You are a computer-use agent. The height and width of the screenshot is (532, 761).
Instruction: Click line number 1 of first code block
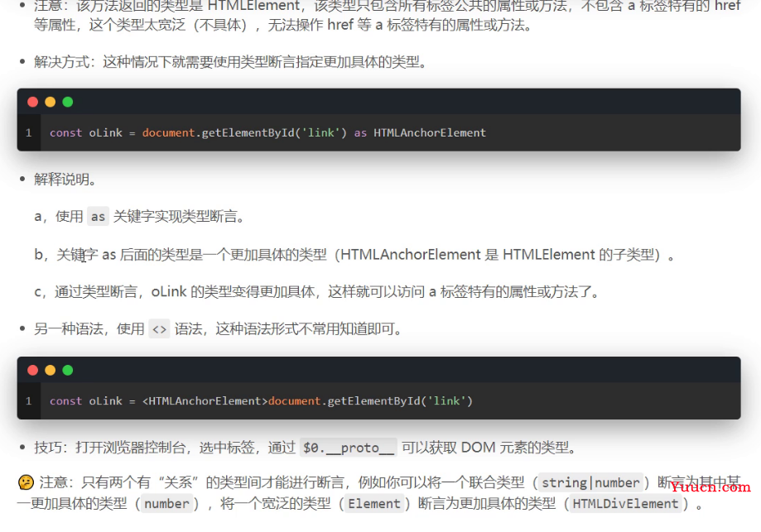pos(29,133)
